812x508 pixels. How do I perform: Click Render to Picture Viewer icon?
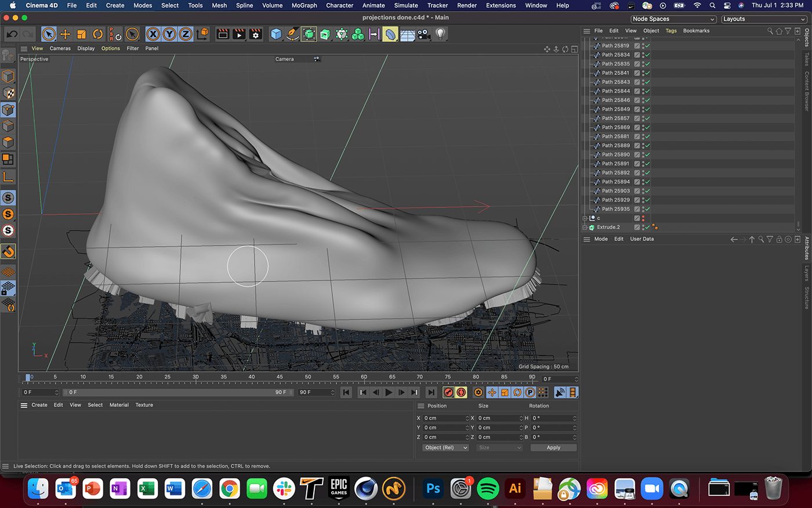[x=239, y=34]
